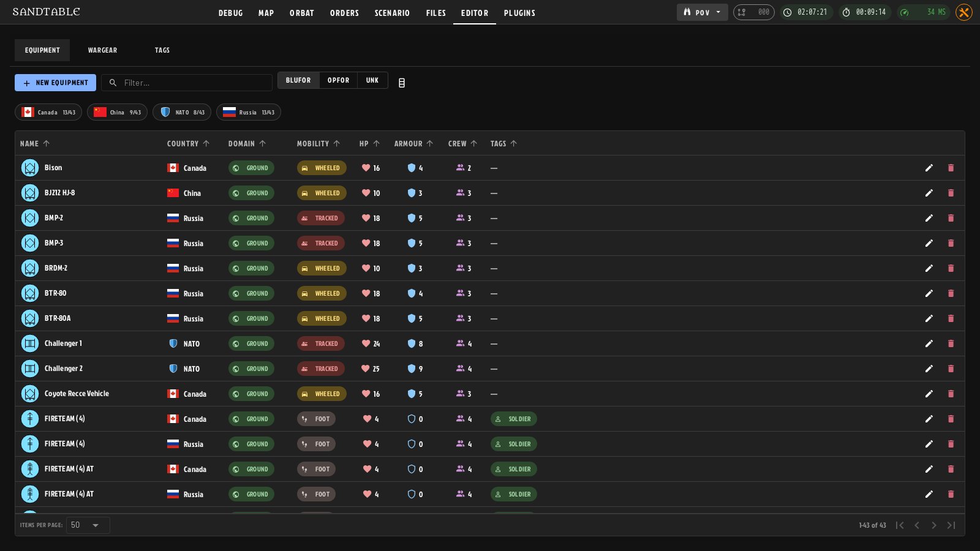Go to the previous page

point(917,525)
